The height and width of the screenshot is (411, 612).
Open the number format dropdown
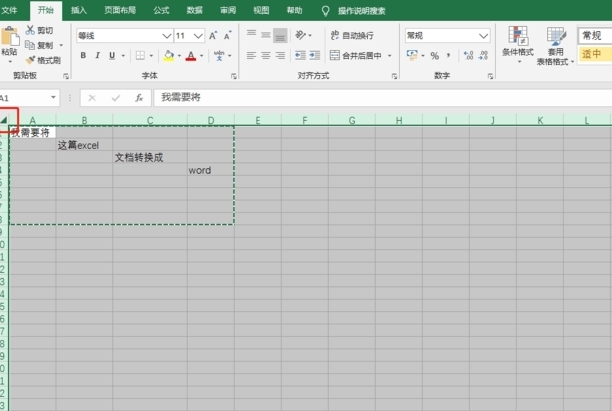coord(484,36)
